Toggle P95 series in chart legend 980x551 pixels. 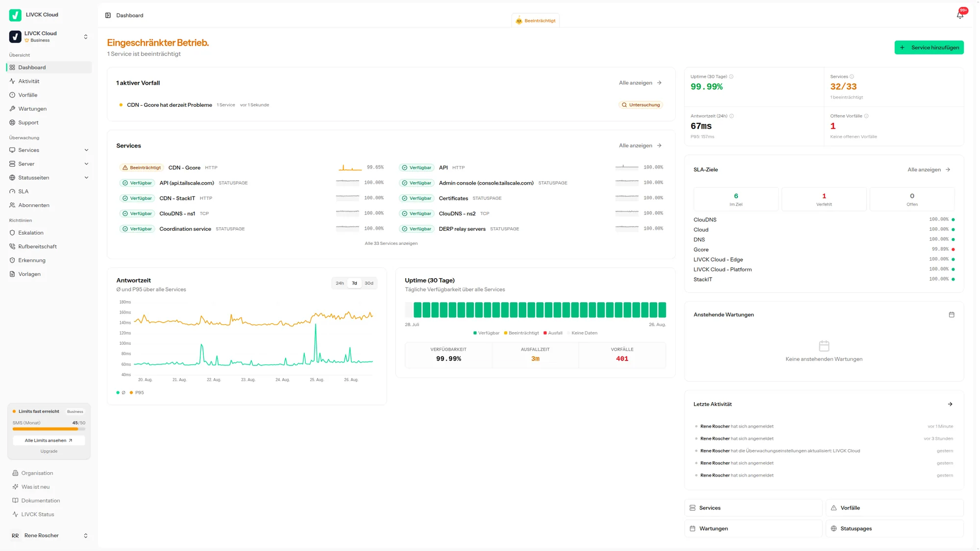(137, 392)
